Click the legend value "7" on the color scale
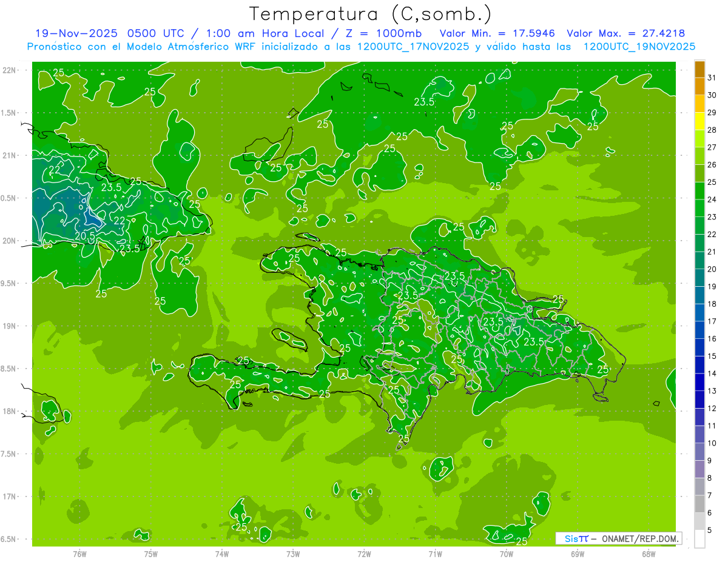 710,495
